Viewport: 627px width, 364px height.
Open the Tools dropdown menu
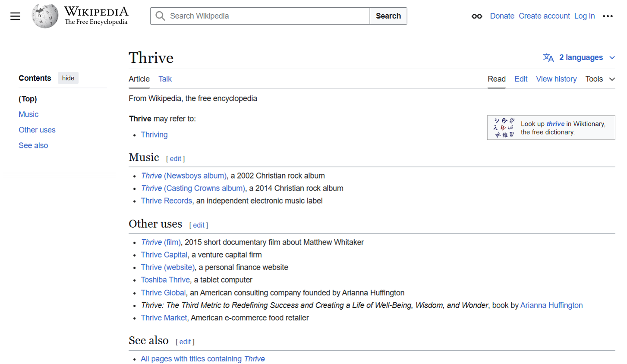point(600,79)
